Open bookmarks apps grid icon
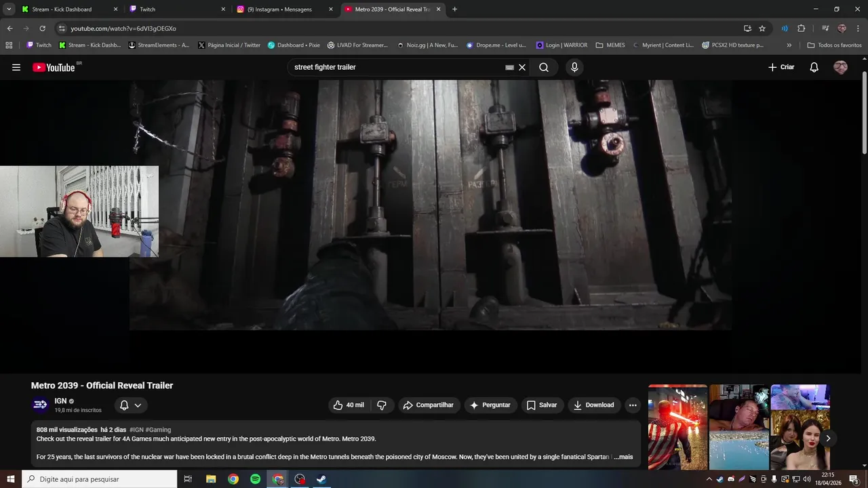 point(9,45)
